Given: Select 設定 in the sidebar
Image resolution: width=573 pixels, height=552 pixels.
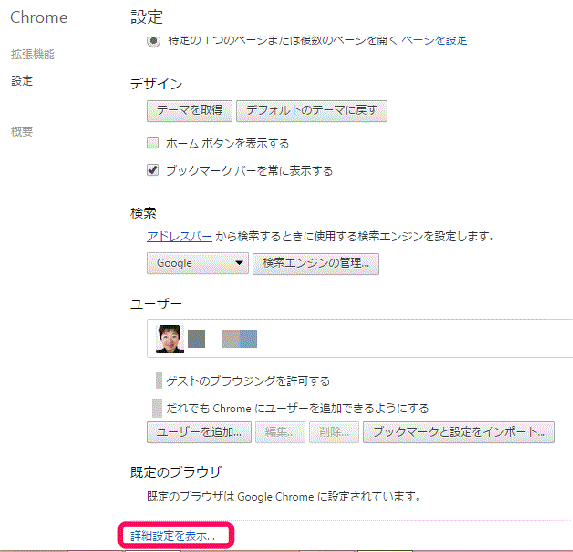Looking at the screenshot, I should pos(22,81).
